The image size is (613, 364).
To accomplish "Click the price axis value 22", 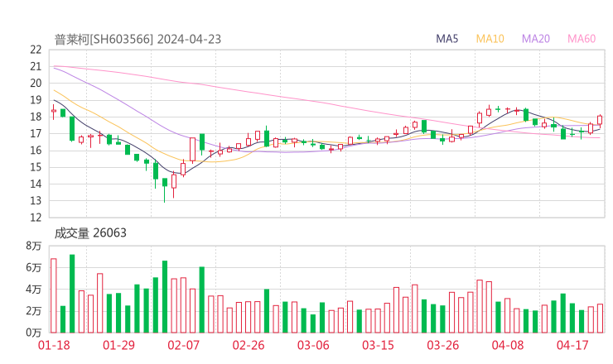I will 36,50.
